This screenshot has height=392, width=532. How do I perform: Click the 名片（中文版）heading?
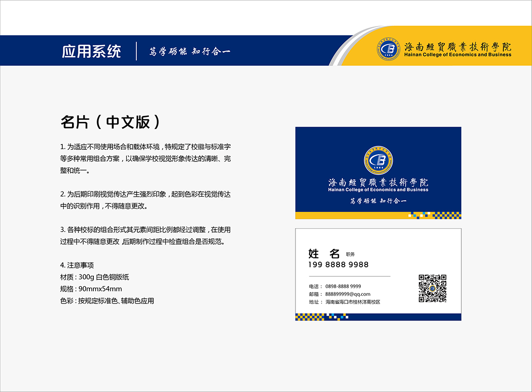tap(110, 122)
